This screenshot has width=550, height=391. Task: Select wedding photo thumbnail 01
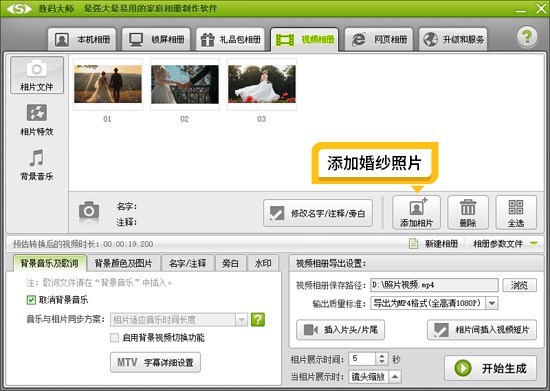pos(108,84)
